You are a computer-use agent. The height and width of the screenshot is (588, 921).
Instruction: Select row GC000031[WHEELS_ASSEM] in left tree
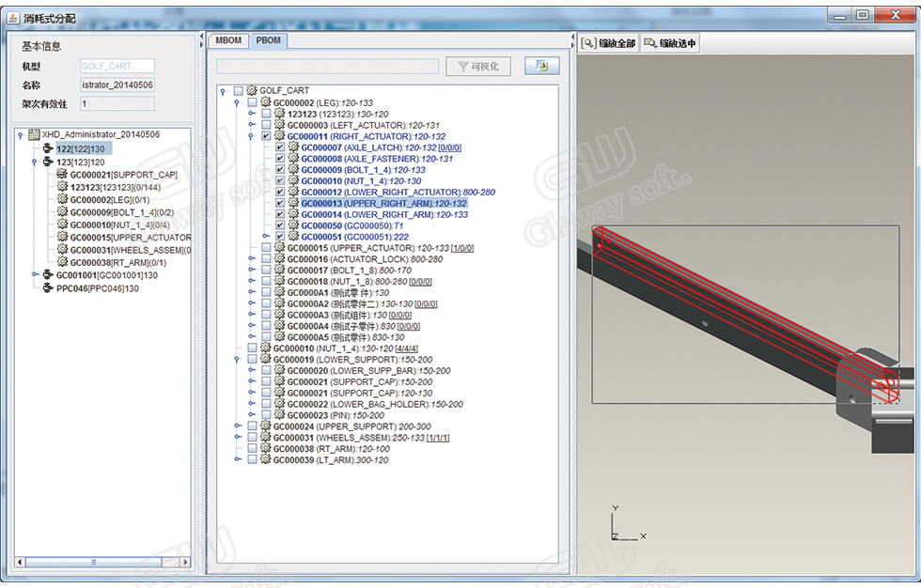131,250
